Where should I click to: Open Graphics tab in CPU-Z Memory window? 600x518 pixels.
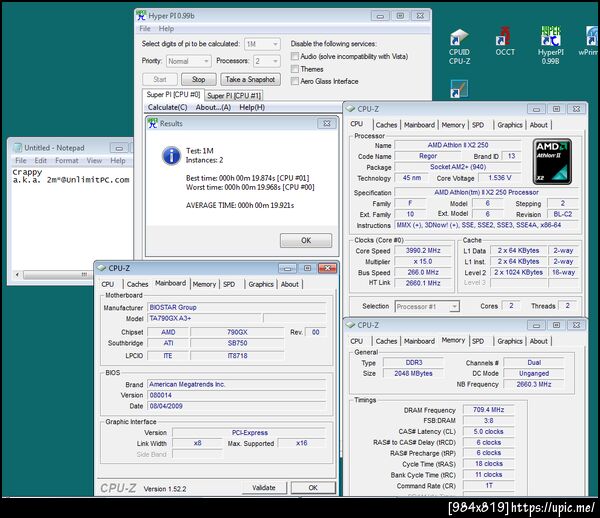510,341
